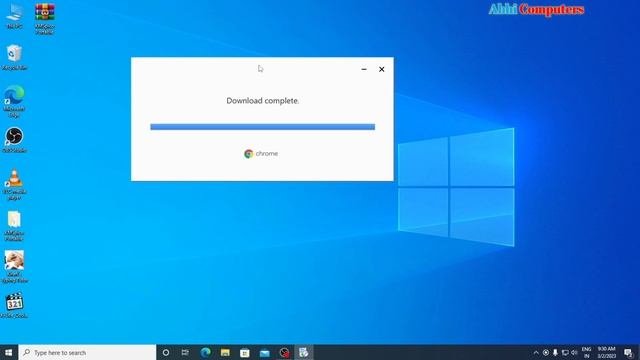
Task: Open Cortana from the taskbar
Action: click(166, 352)
